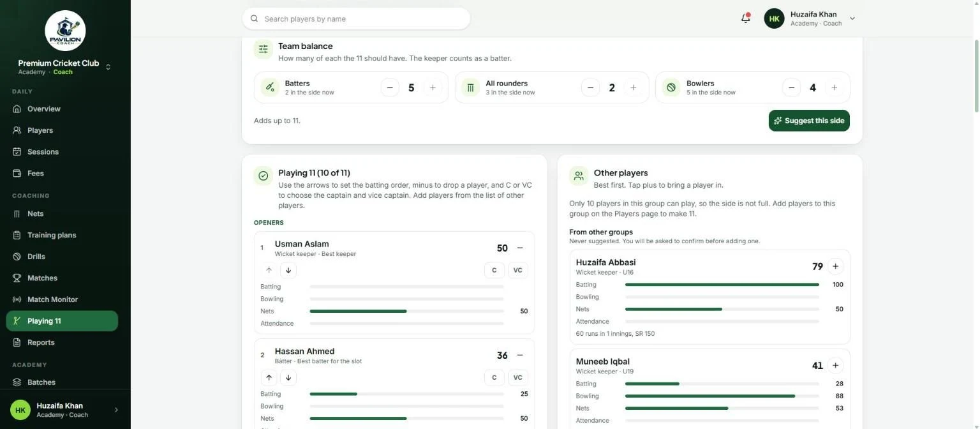Move Hassan Ahmed up the order

pos(269,377)
